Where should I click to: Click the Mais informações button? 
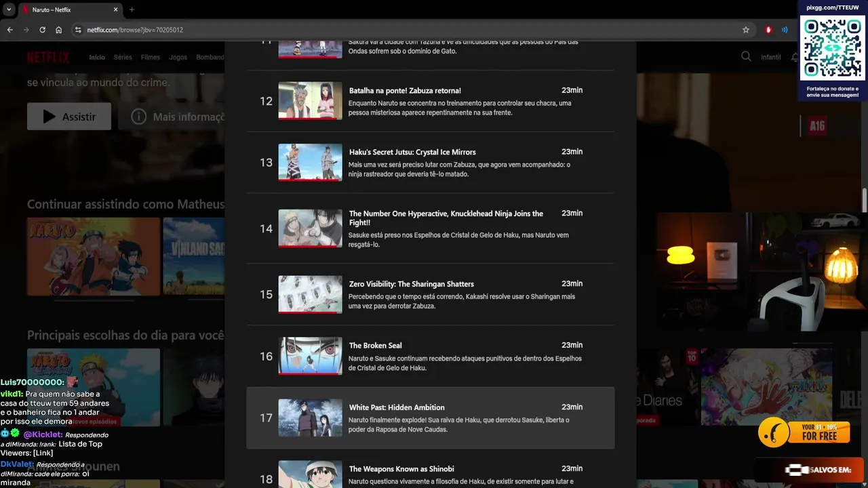click(x=172, y=117)
